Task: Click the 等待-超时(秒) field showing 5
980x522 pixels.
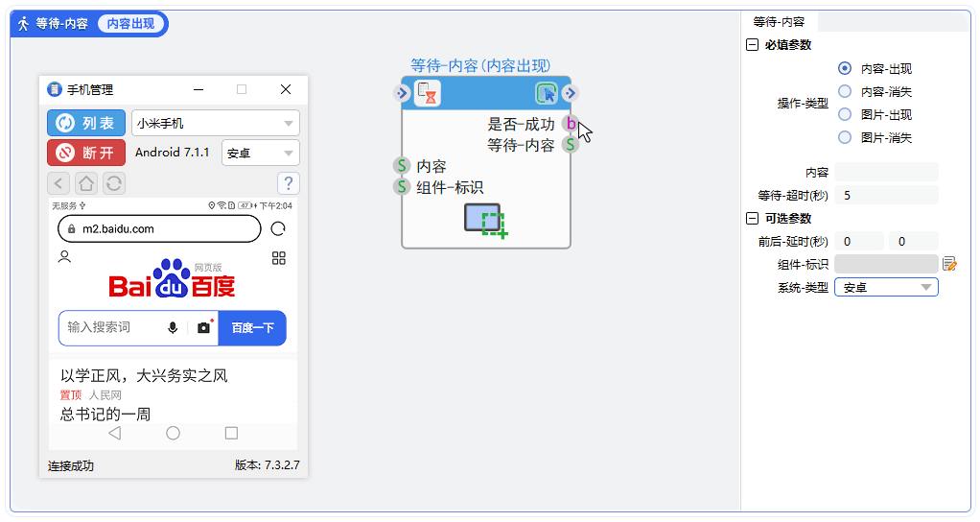Action: point(886,195)
